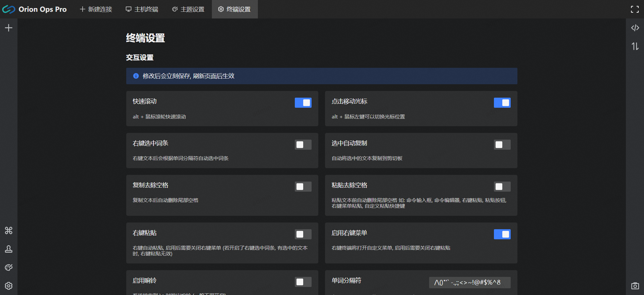644x295 pixels.
Task: Switch to the 主机终端 tab
Action: point(142,9)
